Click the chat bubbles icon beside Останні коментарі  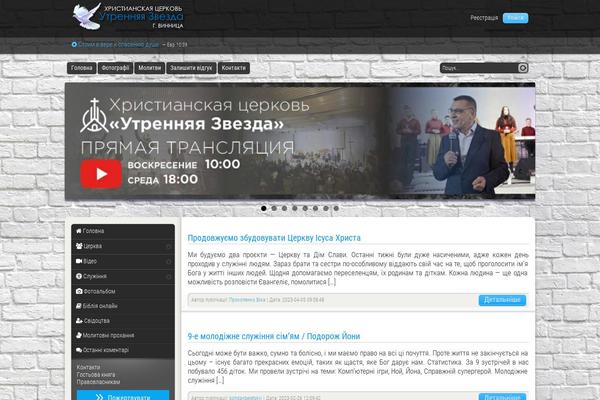(79, 350)
